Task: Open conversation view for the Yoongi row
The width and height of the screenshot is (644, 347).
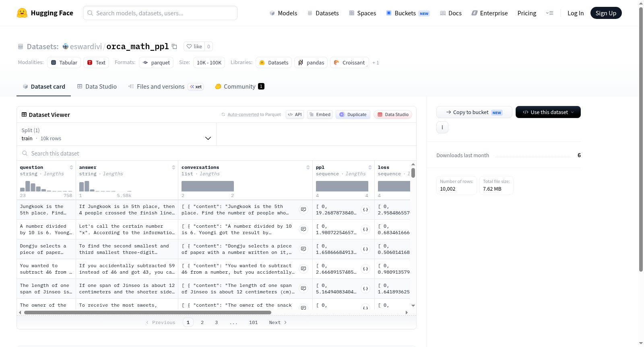Action: pos(303,229)
